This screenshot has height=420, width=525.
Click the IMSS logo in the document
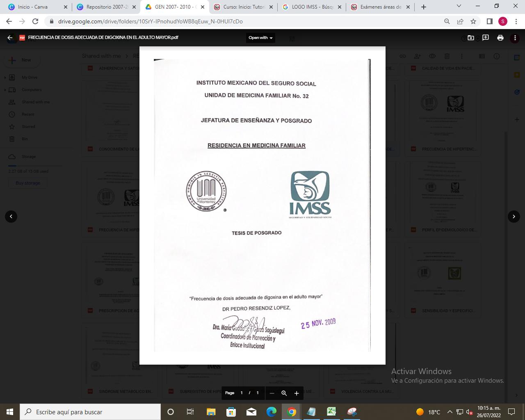[x=310, y=194]
